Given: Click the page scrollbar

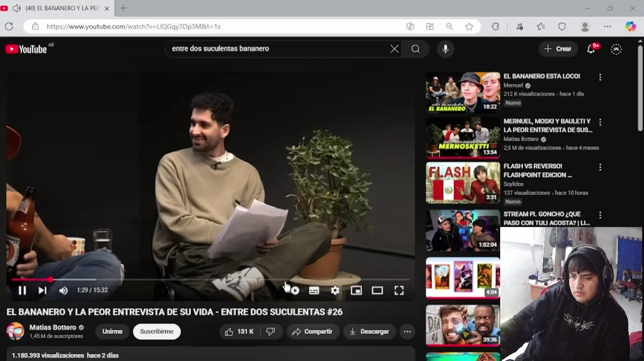Looking at the screenshot, I should [x=640, y=88].
